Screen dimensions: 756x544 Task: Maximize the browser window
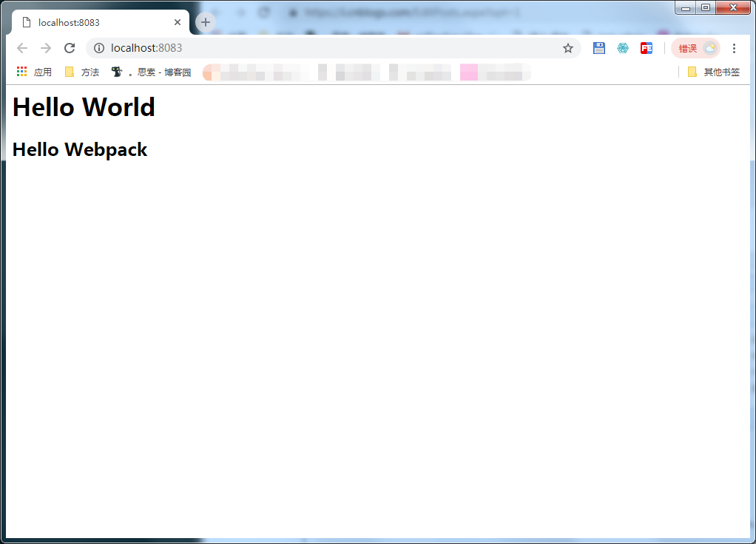[x=706, y=7]
